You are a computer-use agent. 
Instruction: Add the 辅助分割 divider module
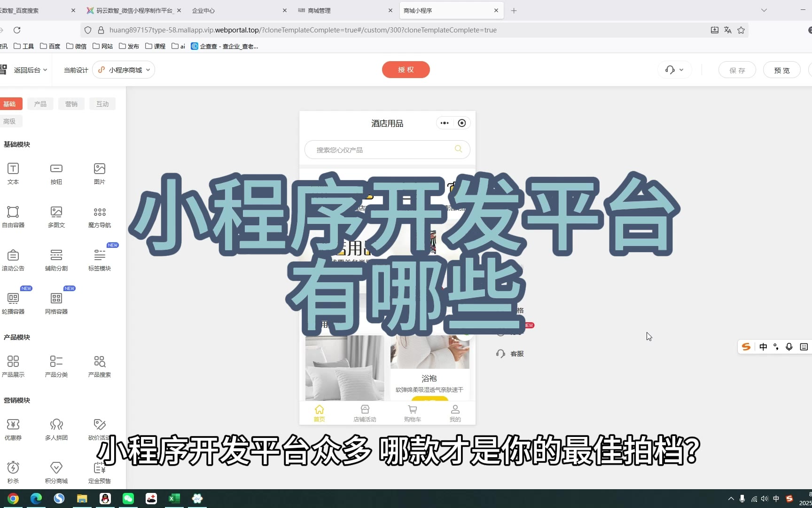tap(56, 260)
